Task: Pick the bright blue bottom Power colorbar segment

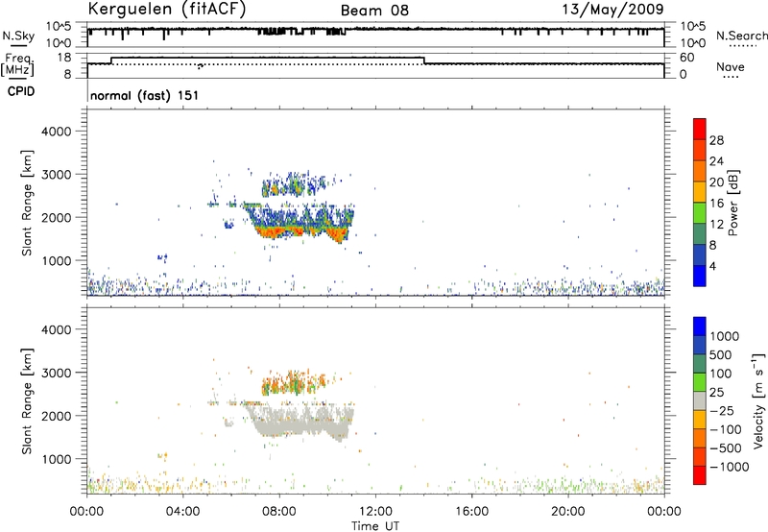Action: click(x=700, y=276)
